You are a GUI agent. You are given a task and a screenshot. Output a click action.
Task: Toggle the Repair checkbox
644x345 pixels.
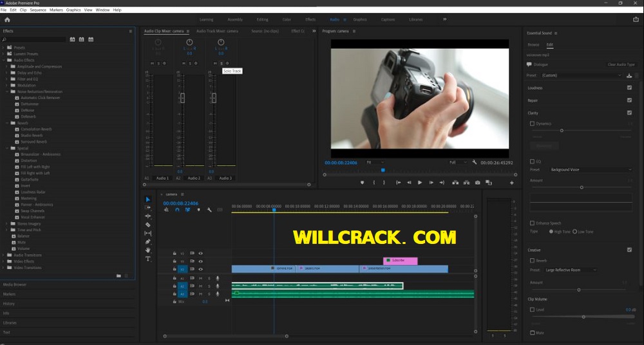click(x=629, y=100)
